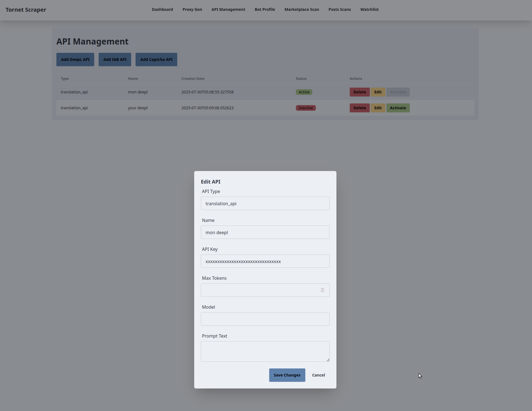Go to Marketplace Scan
This screenshot has width=532, height=411.
(302, 9)
